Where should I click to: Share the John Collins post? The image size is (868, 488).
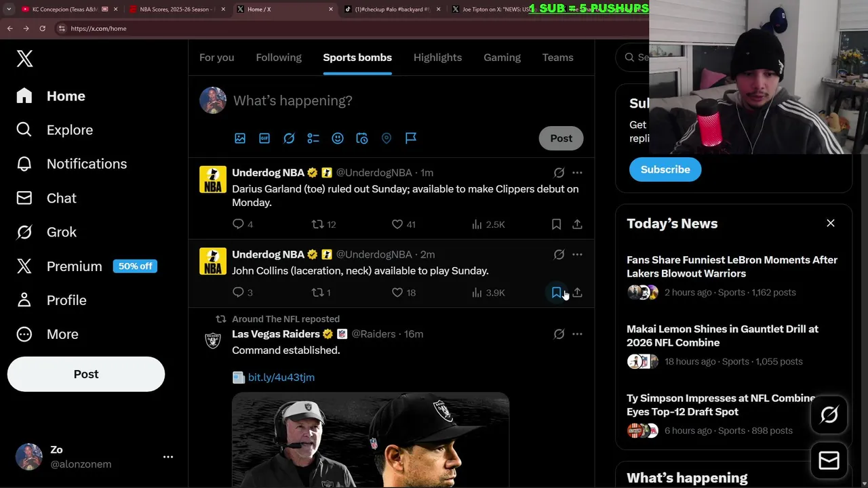click(x=577, y=293)
